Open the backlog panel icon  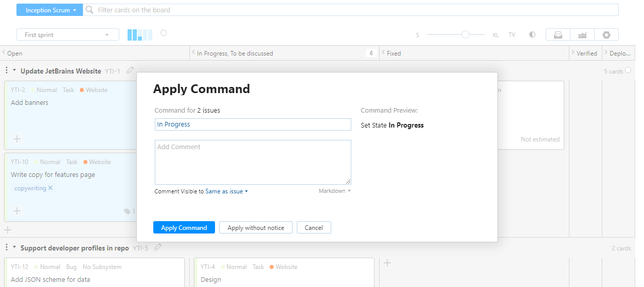point(558,34)
